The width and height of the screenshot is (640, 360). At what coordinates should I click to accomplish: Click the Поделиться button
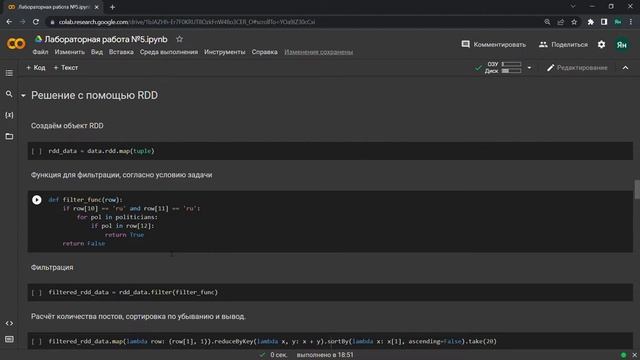tap(563, 44)
